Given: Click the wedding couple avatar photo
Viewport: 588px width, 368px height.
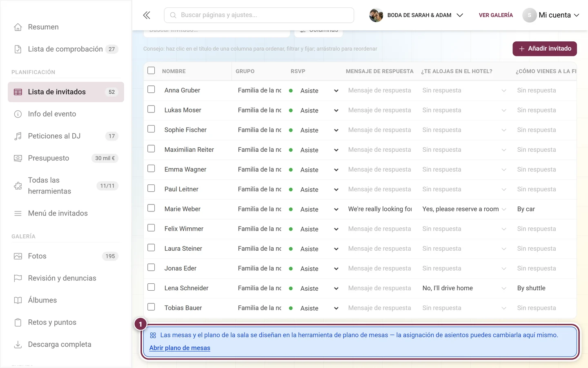Looking at the screenshot, I should click(x=376, y=15).
